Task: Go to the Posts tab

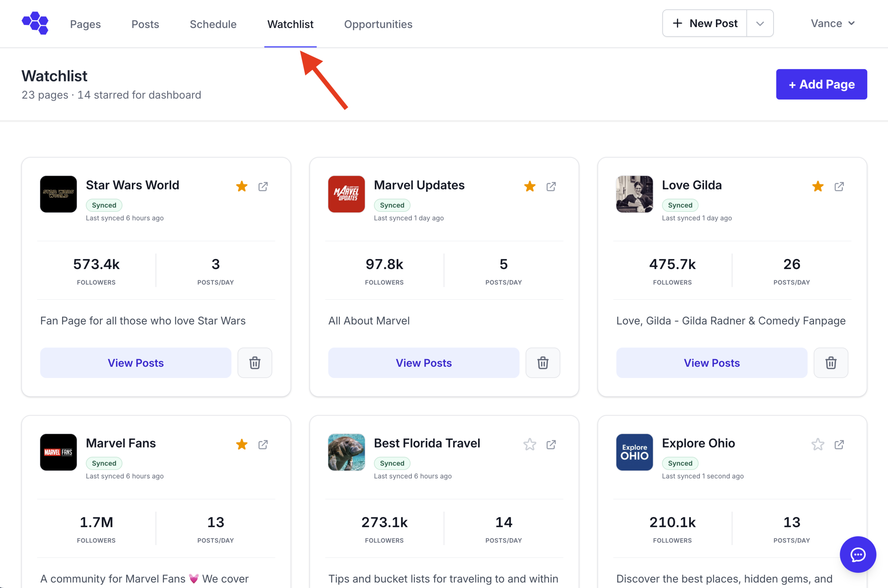Action: pos(145,24)
